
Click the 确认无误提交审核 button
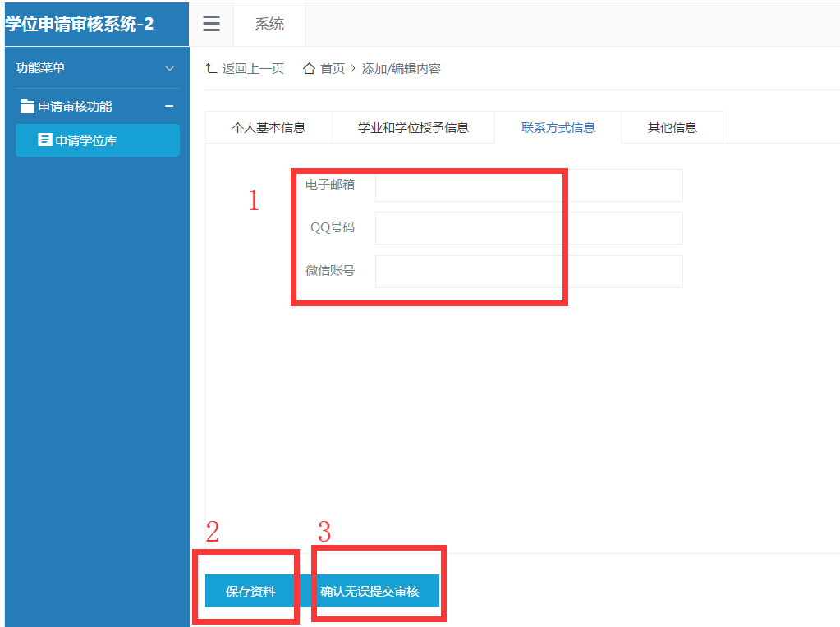(377, 590)
